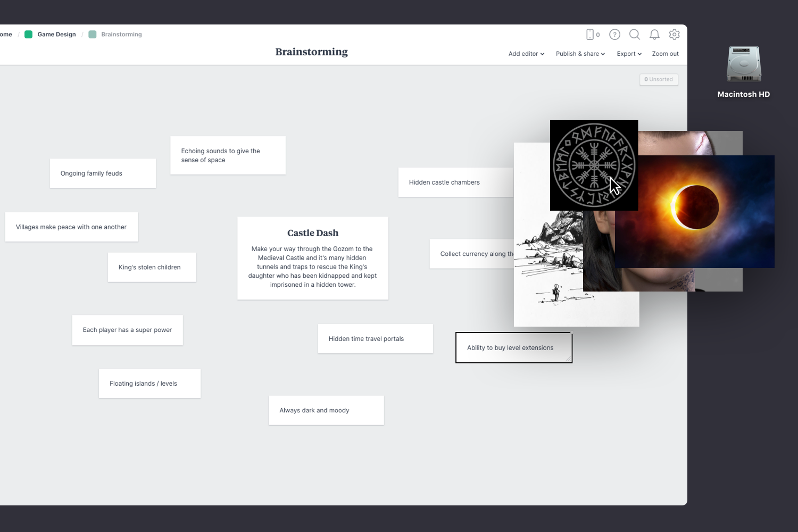Click the search magnifier icon
Screen dimensions: 798x532
click(x=635, y=34)
